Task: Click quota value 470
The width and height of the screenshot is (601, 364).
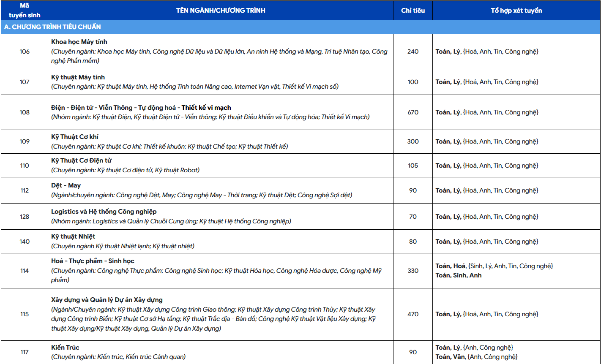Action: point(413,314)
